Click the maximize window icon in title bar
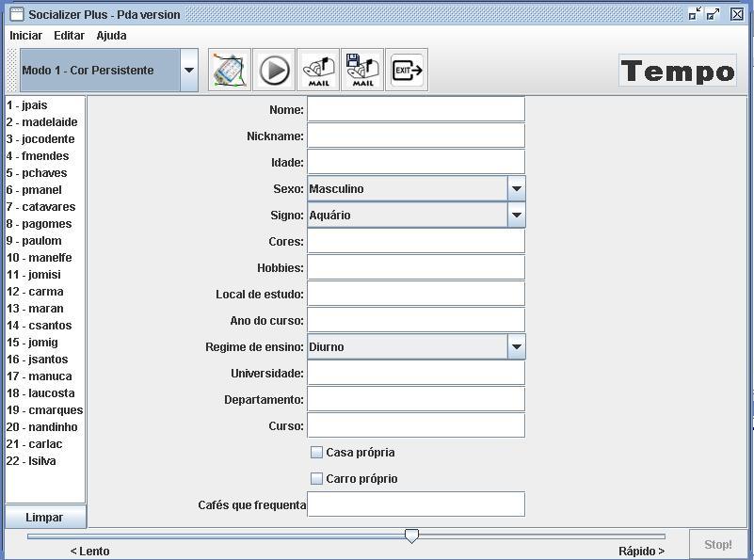The width and height of the screenshot is (754, 560). click(x=714, y=14)
